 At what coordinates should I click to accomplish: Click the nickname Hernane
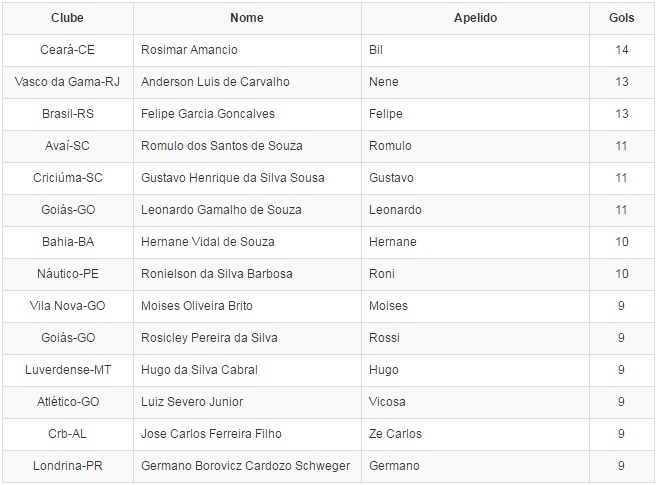coord(392,242)
